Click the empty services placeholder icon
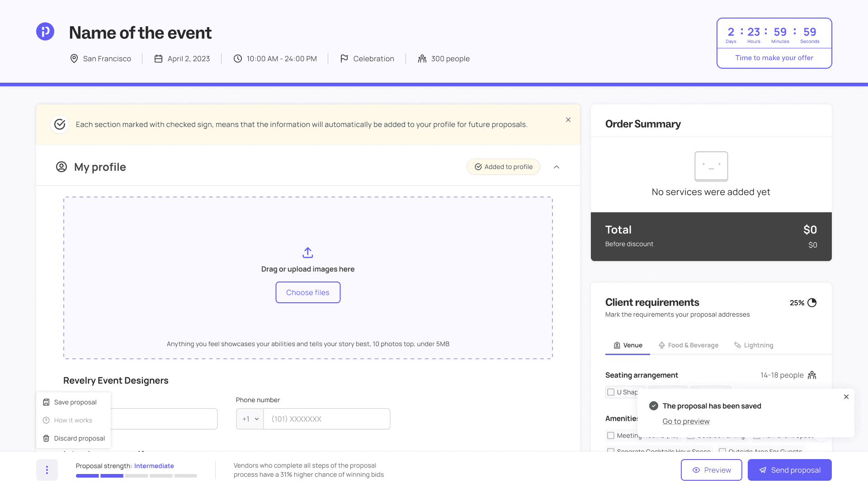This screenshot has width=868, height=488. coord(711,166)
